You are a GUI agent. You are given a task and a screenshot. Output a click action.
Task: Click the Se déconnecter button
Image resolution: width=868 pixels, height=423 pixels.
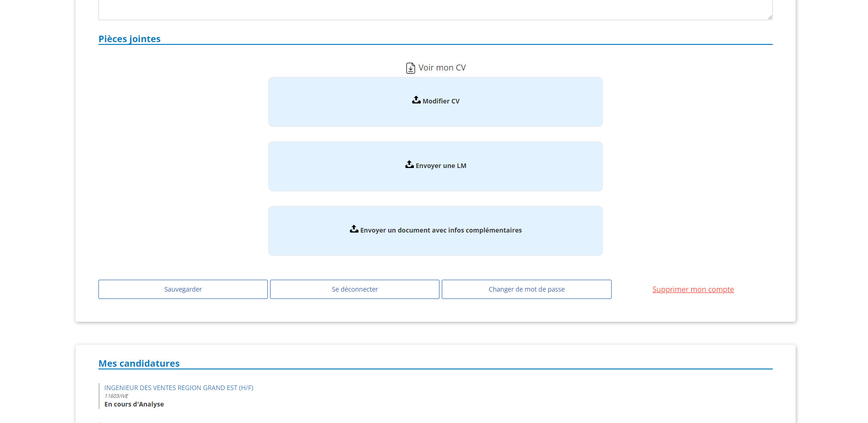pos(355,289)
